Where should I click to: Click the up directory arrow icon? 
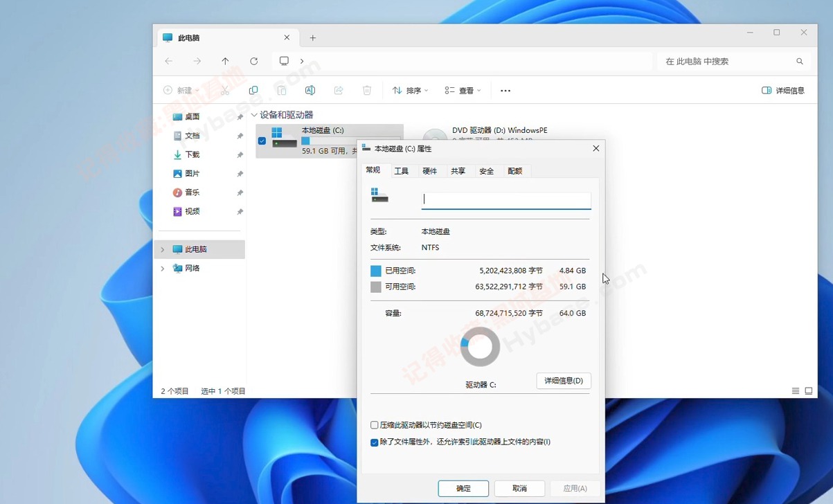225,62
